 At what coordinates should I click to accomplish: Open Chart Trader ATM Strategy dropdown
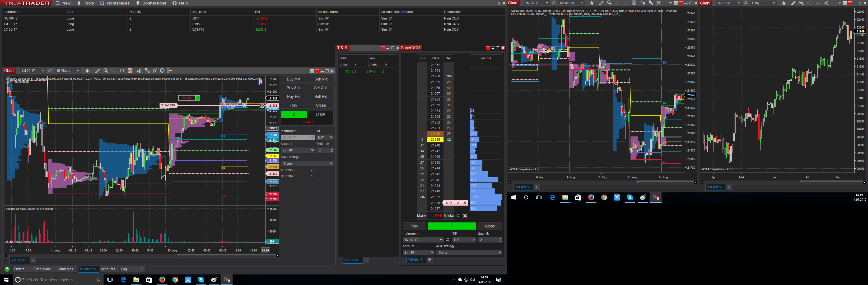[x=307, y=164]
